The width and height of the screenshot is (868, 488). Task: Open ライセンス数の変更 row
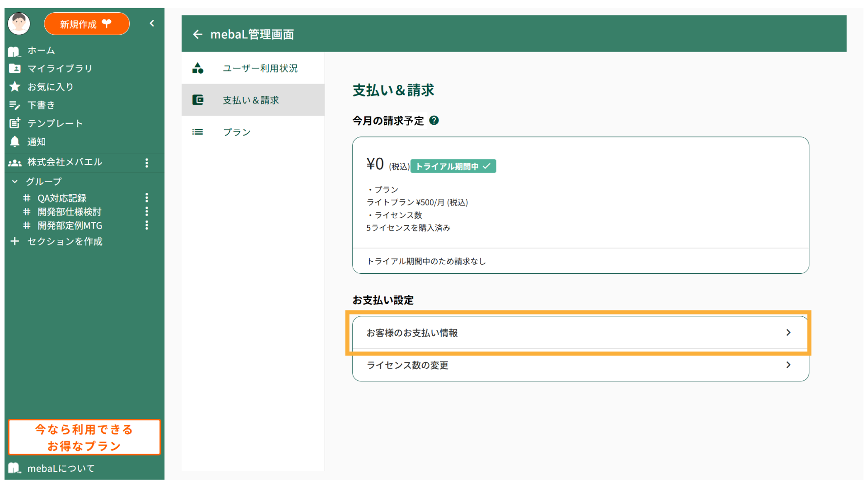point(580,365)
